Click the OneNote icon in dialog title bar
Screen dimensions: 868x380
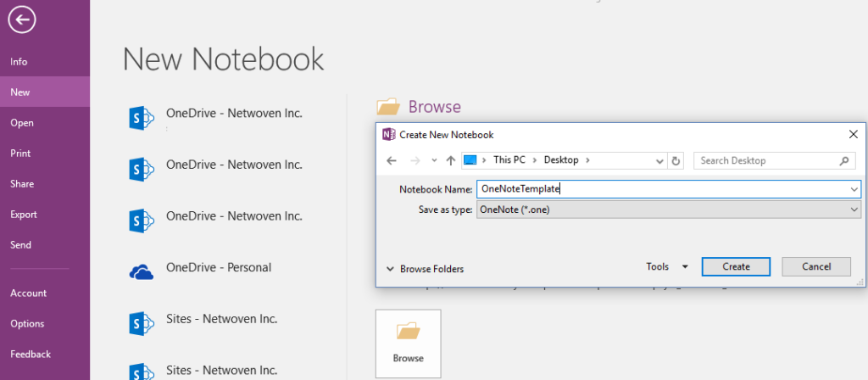[x=389, y=135]
